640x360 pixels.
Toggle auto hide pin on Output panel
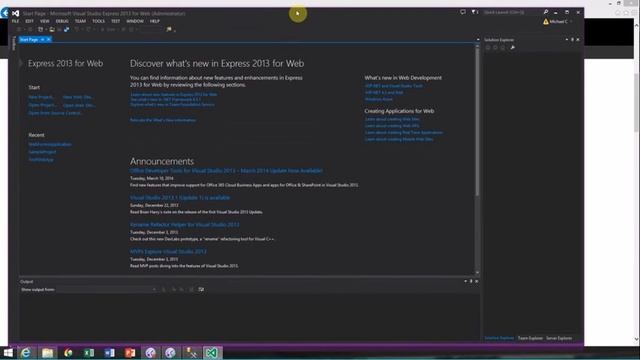471,281
